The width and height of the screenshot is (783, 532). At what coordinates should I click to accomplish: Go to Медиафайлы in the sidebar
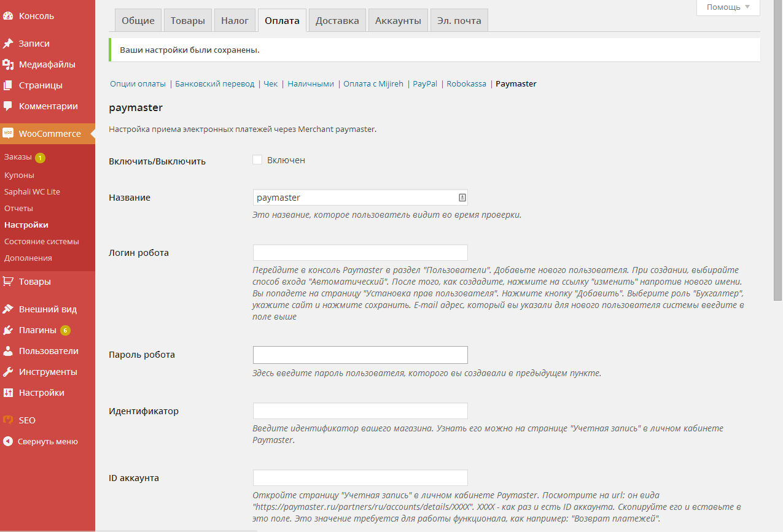click(47, 64)
